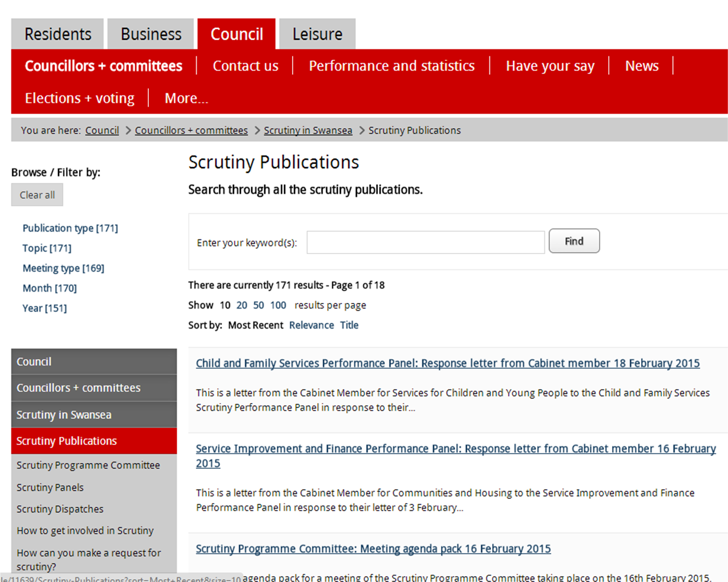Click the Council breadcrumb link

click(102, 130)
